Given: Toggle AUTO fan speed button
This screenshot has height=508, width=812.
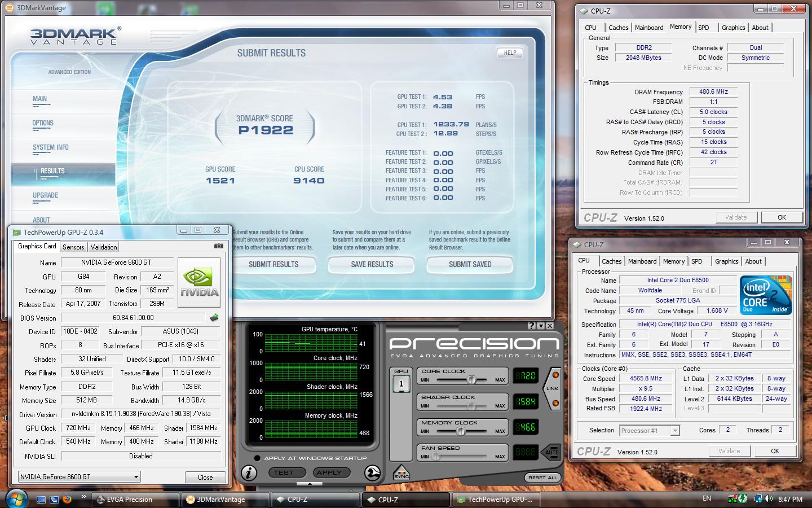Looking at the screenshot, I should pyautogui.click(x=551, y=452).
